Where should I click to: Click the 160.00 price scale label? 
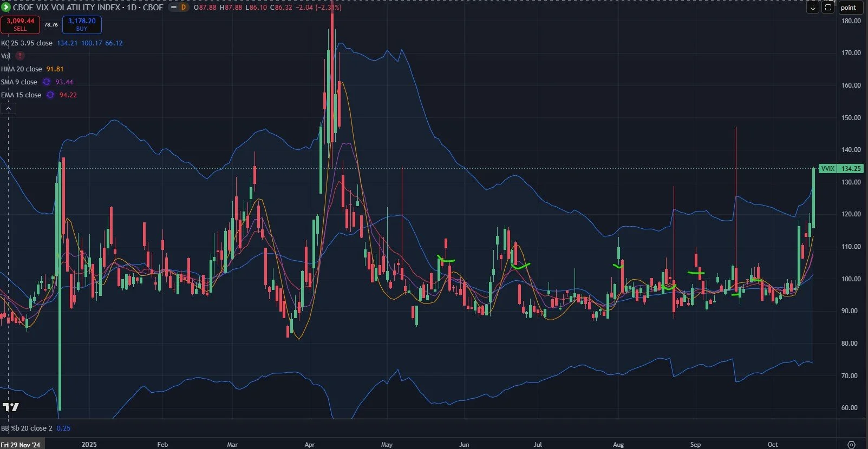(x=851, y=85)
